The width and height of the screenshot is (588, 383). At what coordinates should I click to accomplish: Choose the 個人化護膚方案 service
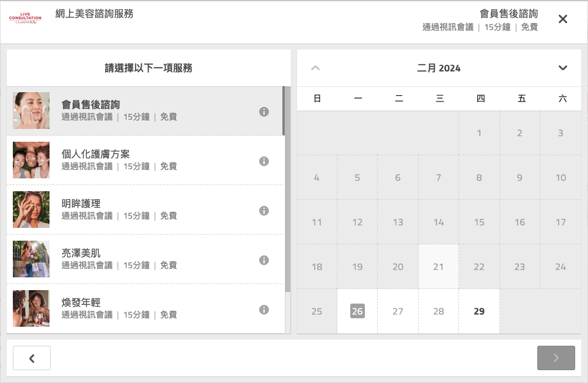(x=145, y=161)
